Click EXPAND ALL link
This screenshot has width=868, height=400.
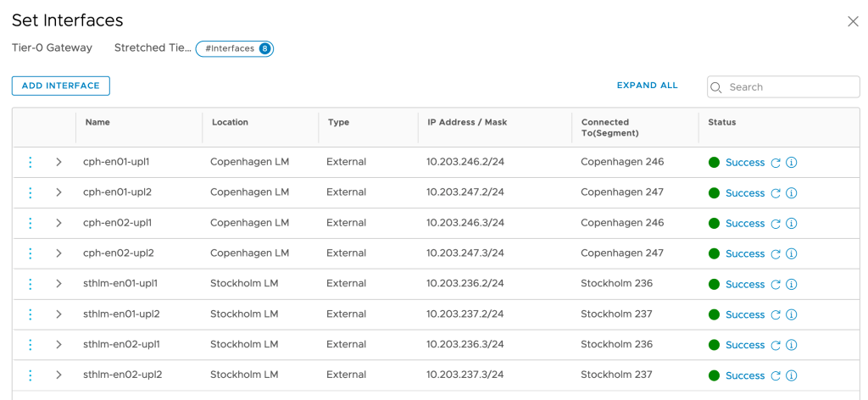pos(647,86)
